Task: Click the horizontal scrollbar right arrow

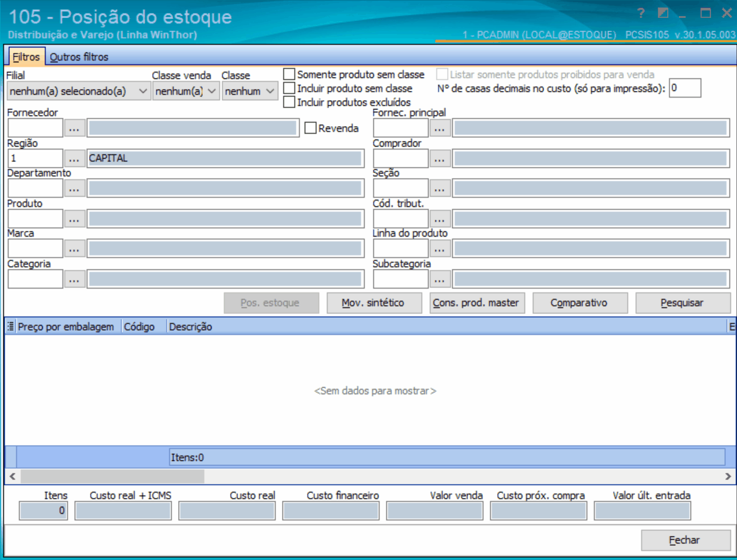Action: [x=728, y=477]
